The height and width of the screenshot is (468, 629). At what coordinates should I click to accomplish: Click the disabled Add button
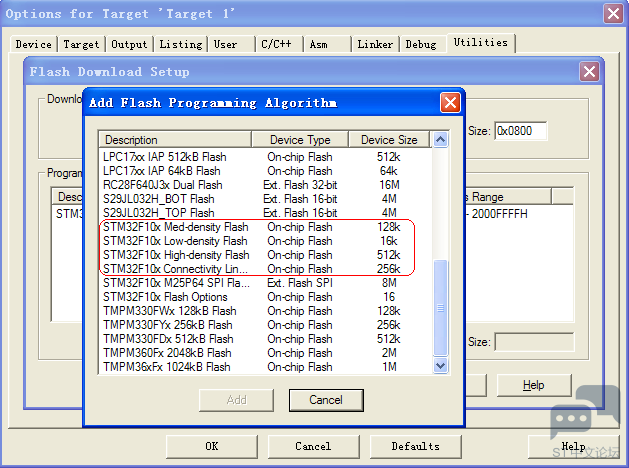coord(236,400)
